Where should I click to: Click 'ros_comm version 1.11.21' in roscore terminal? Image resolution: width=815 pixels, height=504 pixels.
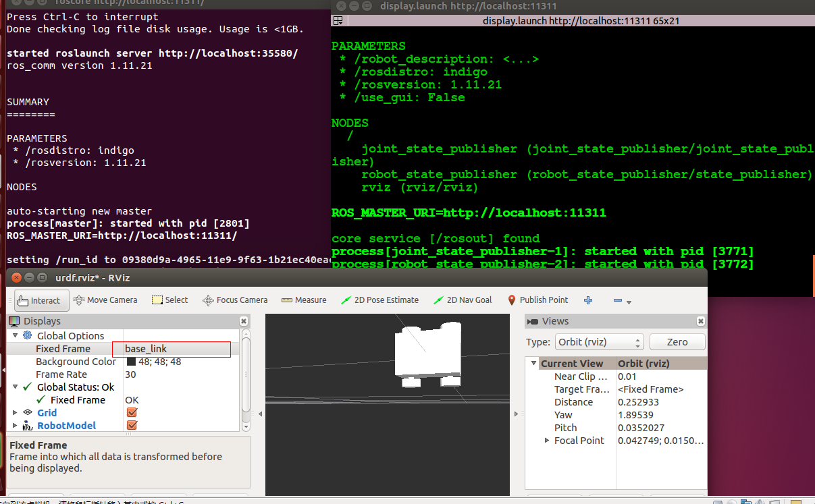coord(79,65)
